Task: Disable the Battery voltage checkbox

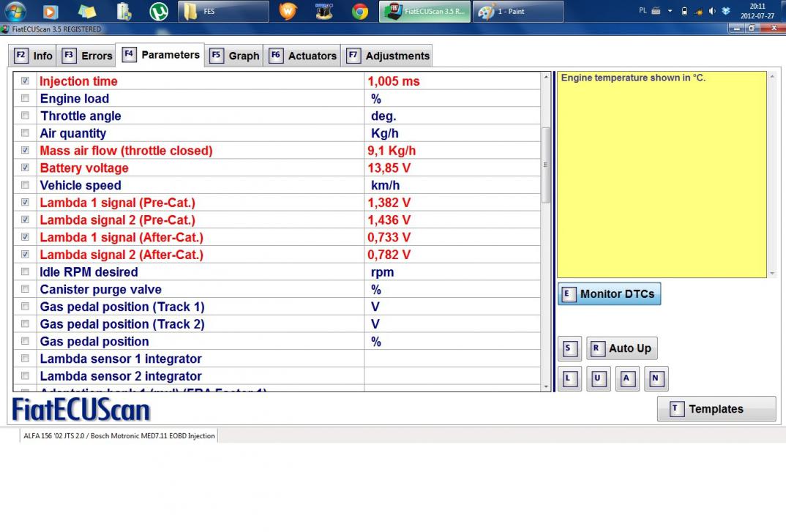Action: coord(25,168)
